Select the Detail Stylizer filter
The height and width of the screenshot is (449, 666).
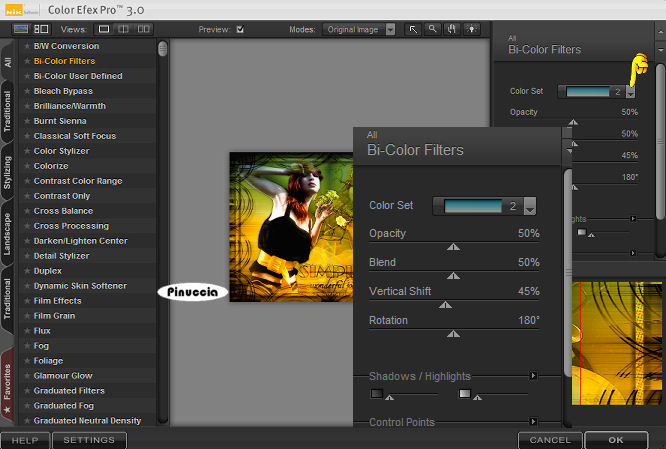(62, 256)
